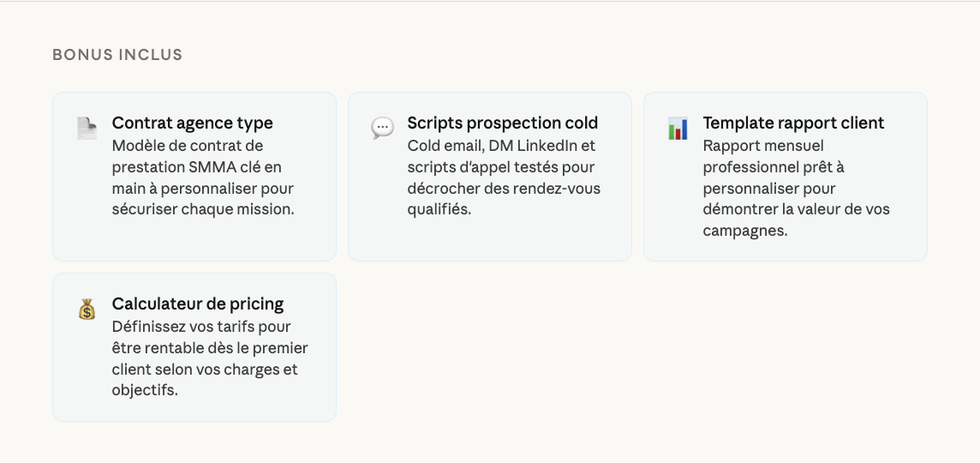980x463 pixels.
Task: Click the description starting 'Rapport mensuel professionnel'
Action: click(x=796, y=189)
